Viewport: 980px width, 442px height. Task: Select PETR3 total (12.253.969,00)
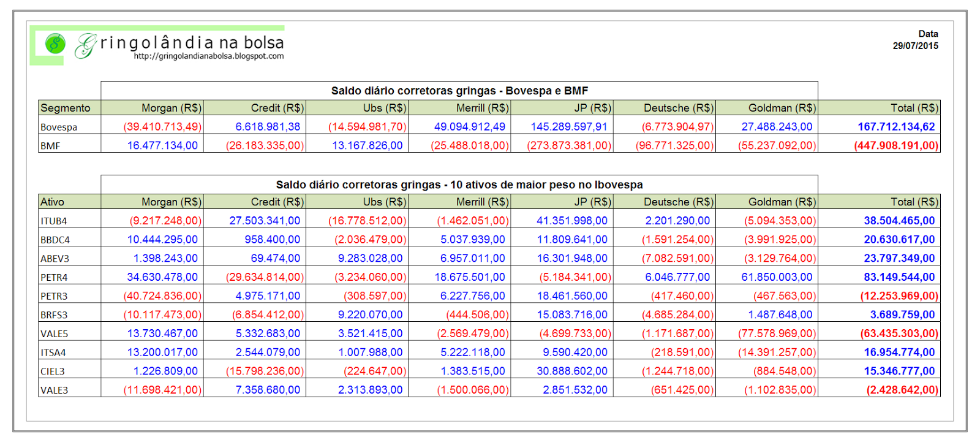pos(899,296)
